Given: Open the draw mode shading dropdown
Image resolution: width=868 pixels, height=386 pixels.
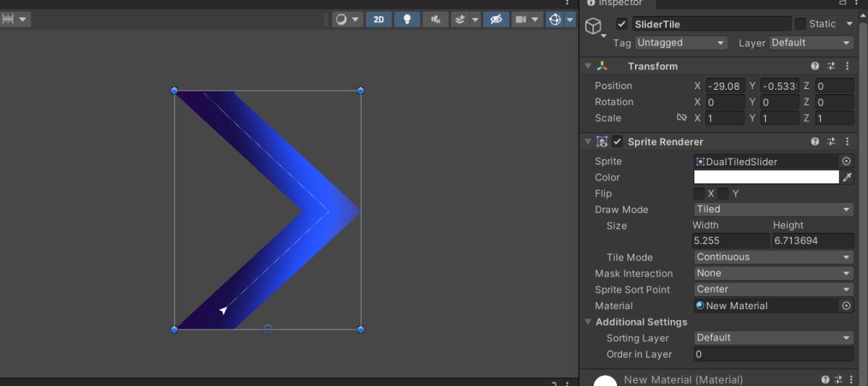Looking at the screenshot, I should pyautogui.click(x=347, y=20).
